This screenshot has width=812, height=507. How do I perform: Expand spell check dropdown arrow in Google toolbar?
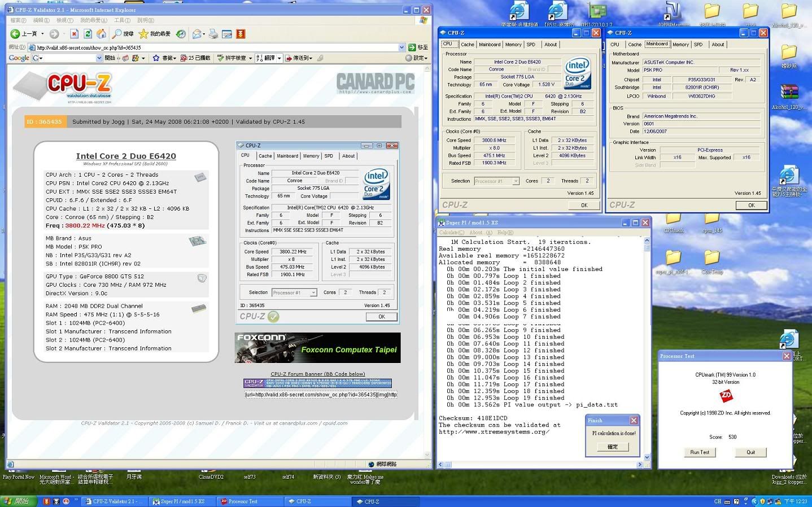tap(250, 58)
